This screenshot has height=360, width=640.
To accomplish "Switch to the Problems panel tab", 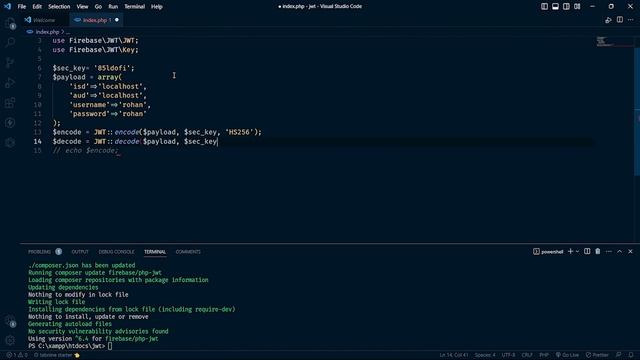I will click(40, 252).
